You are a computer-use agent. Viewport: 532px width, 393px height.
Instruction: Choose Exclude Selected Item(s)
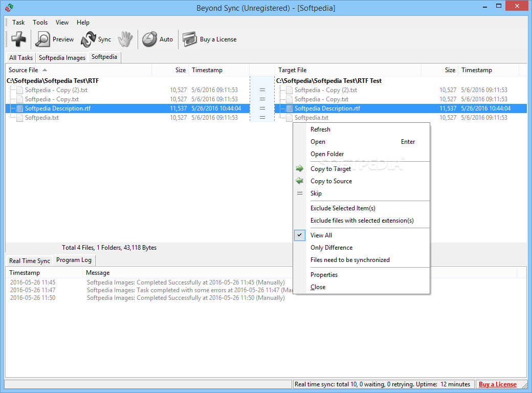click(x=362, y=208)
